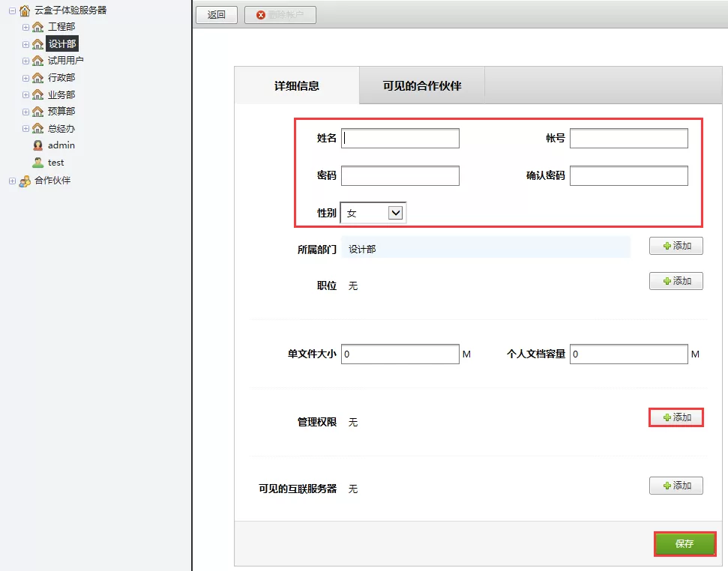Expand the 试用用户 tree node
The height and width of the screenshot is (571, 728).
[x=25, y=61]
